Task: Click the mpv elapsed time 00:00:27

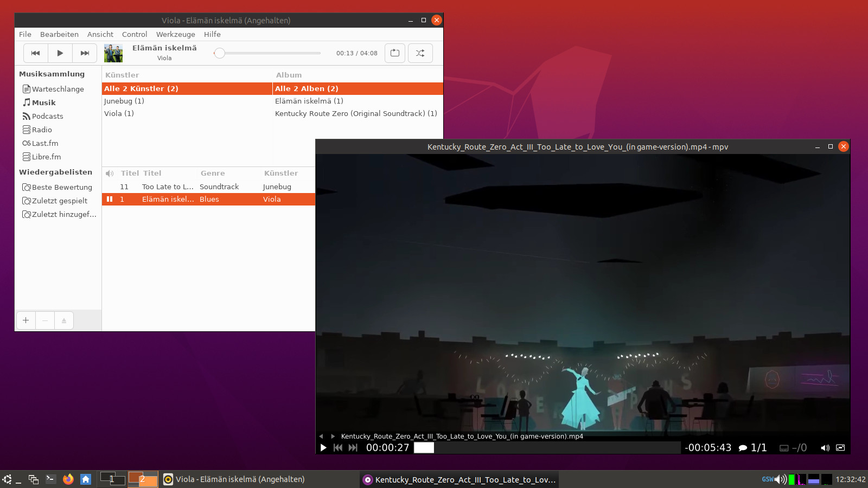Action: (387, 448)
